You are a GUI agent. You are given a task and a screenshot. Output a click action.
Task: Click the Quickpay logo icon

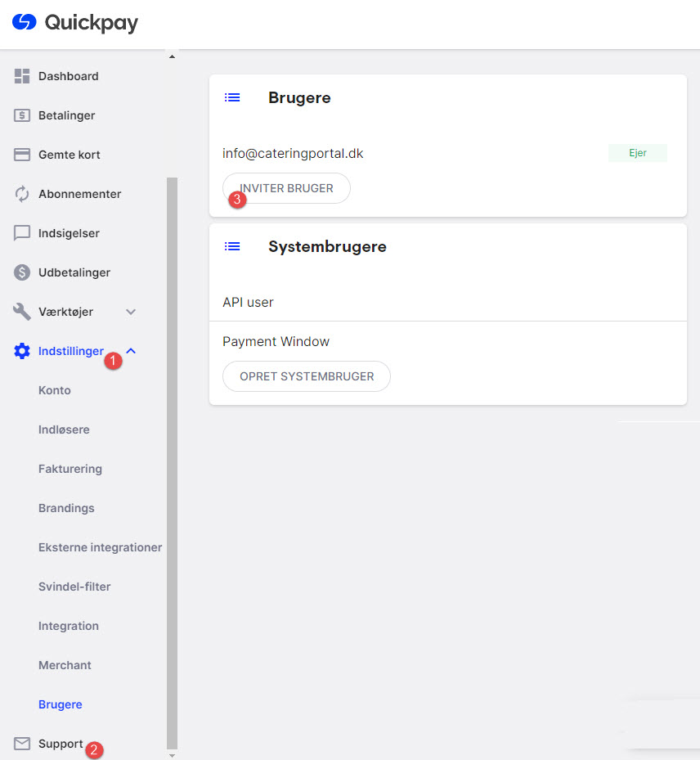click(x=25, y=22)
